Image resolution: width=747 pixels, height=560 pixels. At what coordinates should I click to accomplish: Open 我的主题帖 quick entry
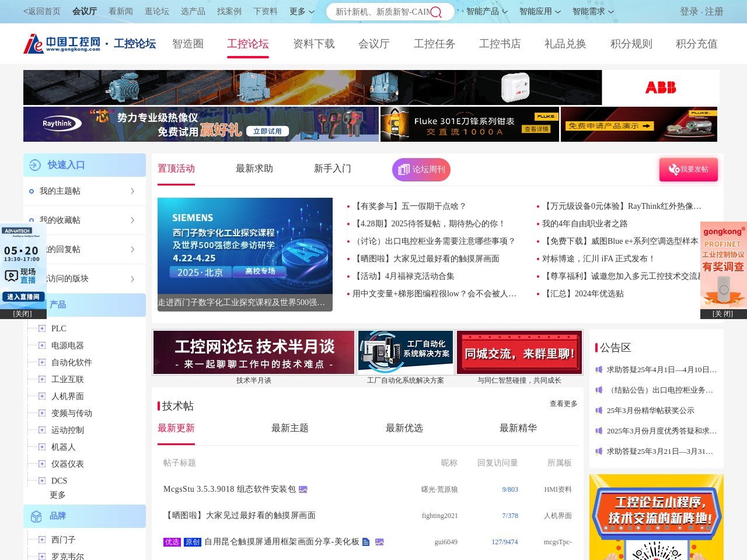[x=85, y=191]
